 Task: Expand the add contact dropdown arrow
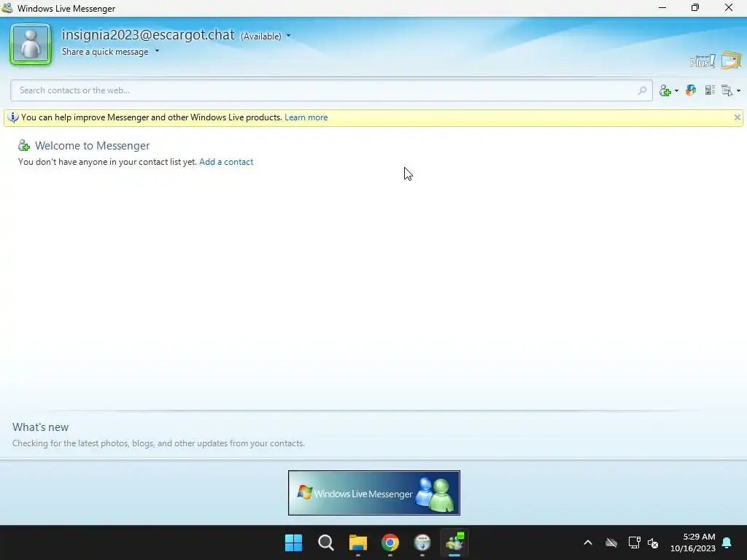676,91
